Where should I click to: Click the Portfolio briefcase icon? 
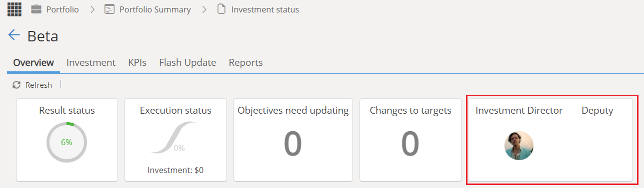point(36,9)
